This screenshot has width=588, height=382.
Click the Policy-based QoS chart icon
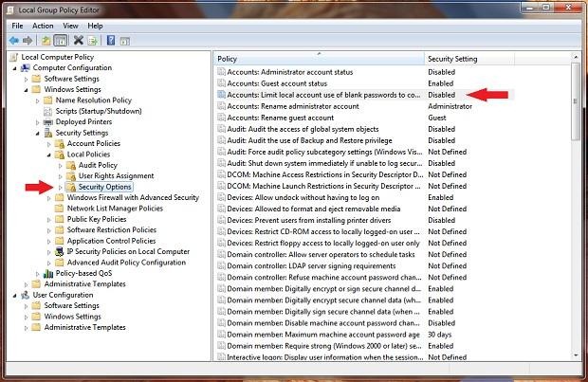pos(48,274)
